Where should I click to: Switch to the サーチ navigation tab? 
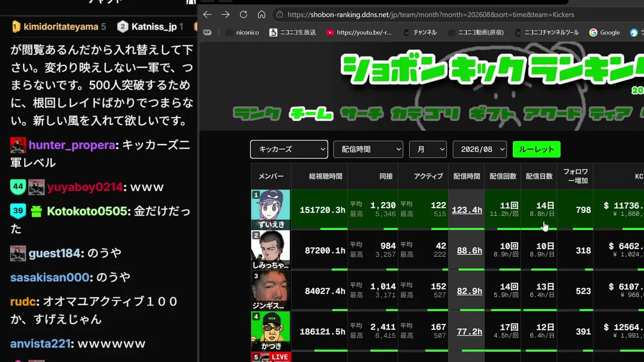[x=362, y=114]
